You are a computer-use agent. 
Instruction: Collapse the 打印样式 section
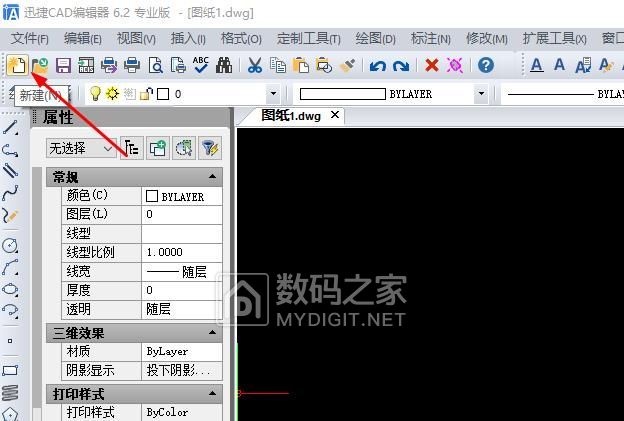tap(213, 394)
